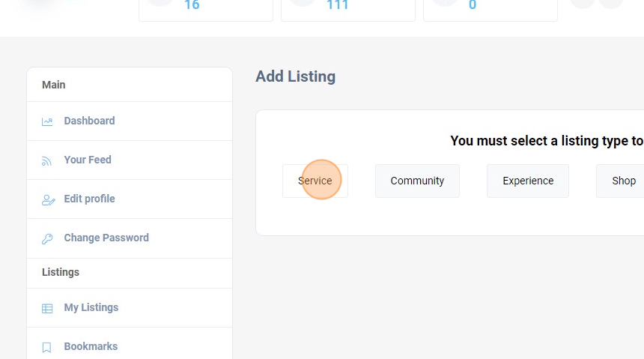644x359 pixels.
Task: Select the Shop listing type
Action: (x=623, y=181)
